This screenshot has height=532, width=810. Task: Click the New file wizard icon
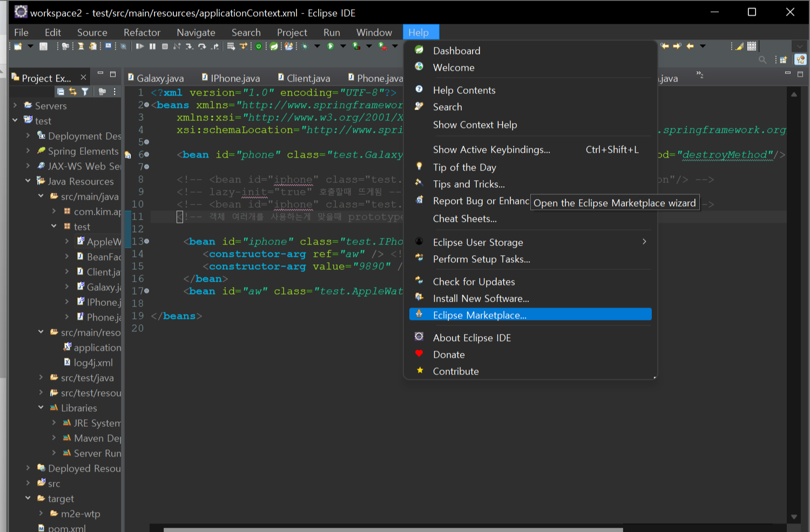[x=18, y=46]
